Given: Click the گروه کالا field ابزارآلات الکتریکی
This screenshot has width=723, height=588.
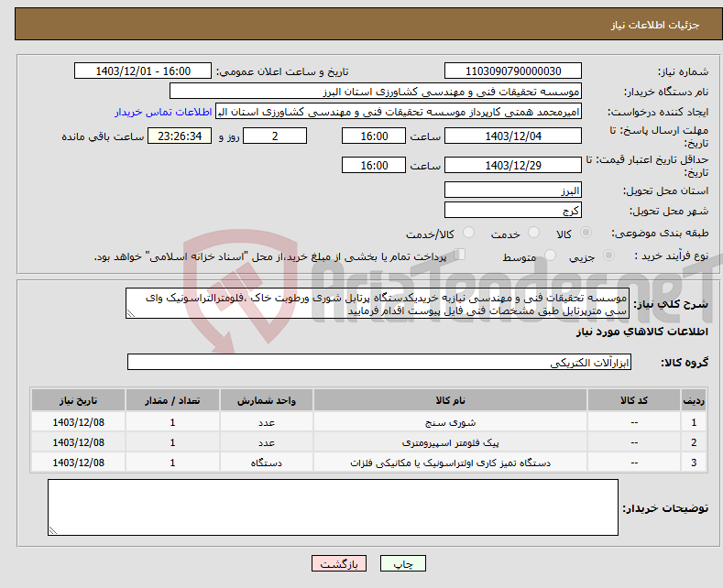Looking at the screenshot, I should coord(379,362).
